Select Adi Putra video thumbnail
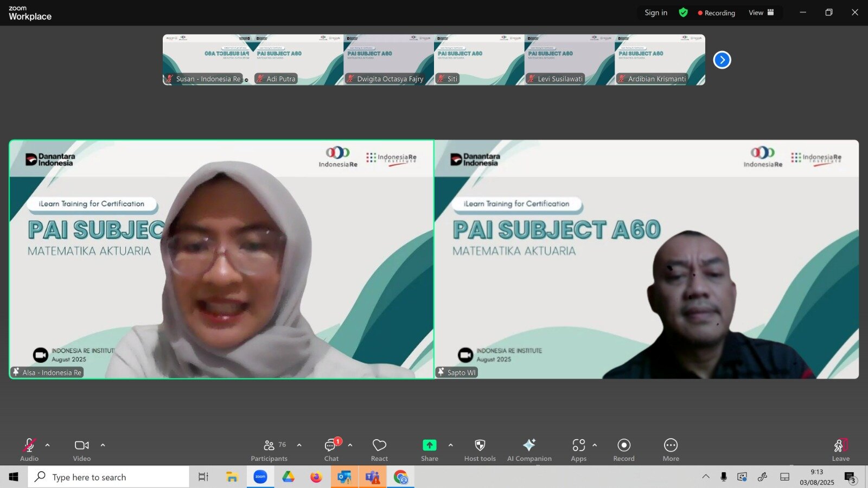 click(x=298, y=60)
